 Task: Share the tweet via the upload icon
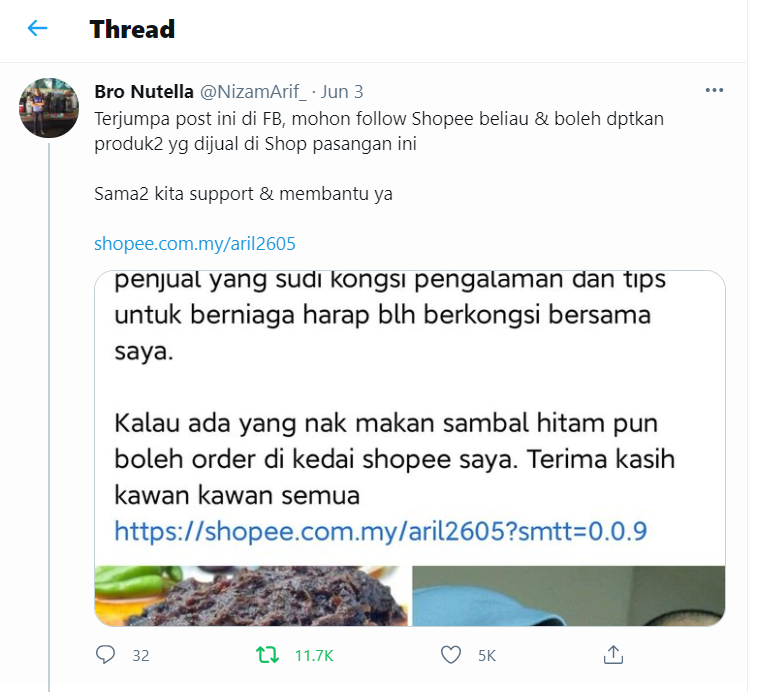[x=613, y=655]
